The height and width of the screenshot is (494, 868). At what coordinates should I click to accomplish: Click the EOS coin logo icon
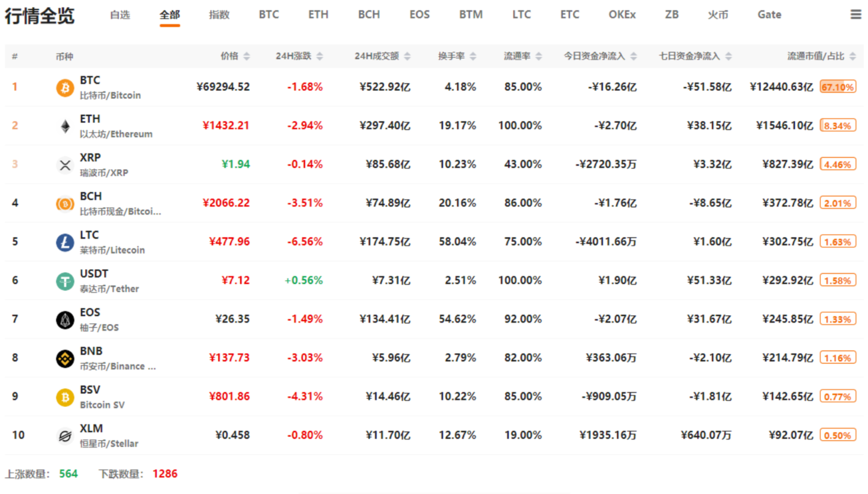click(x=65, y=320)
